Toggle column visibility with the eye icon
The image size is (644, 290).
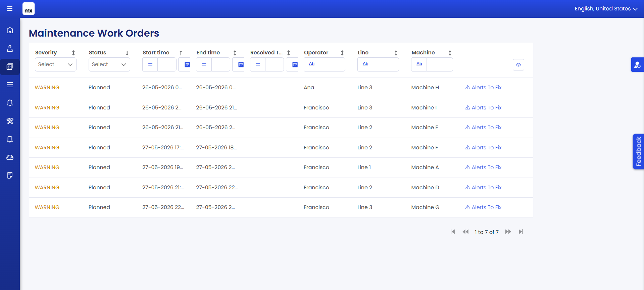tap(518, 65)
